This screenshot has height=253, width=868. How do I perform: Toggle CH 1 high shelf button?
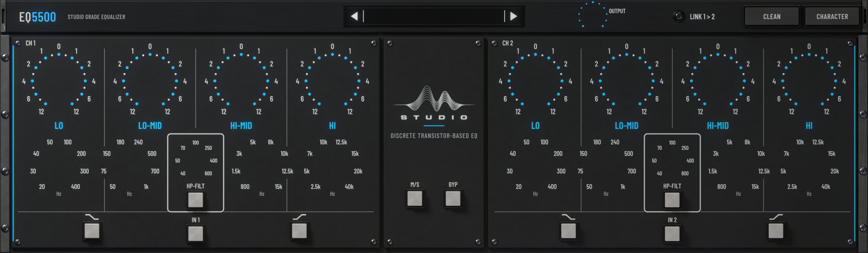coord(299,231)
